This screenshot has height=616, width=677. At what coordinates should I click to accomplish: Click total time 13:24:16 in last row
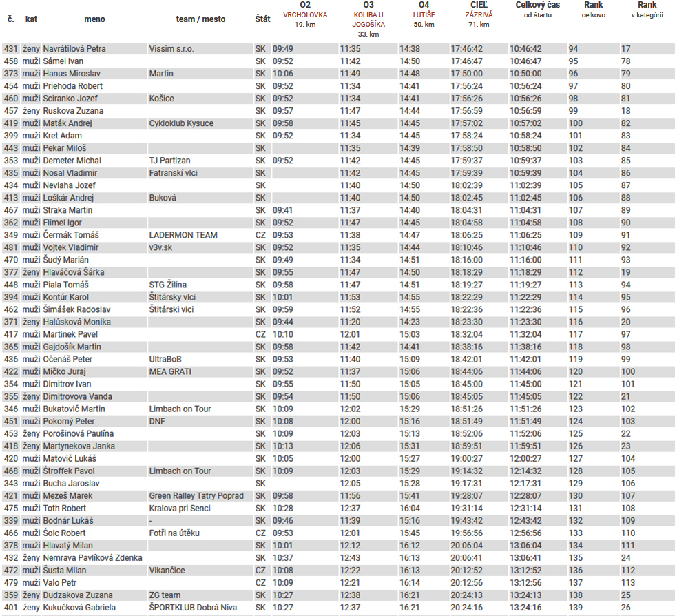click(525, 608)
